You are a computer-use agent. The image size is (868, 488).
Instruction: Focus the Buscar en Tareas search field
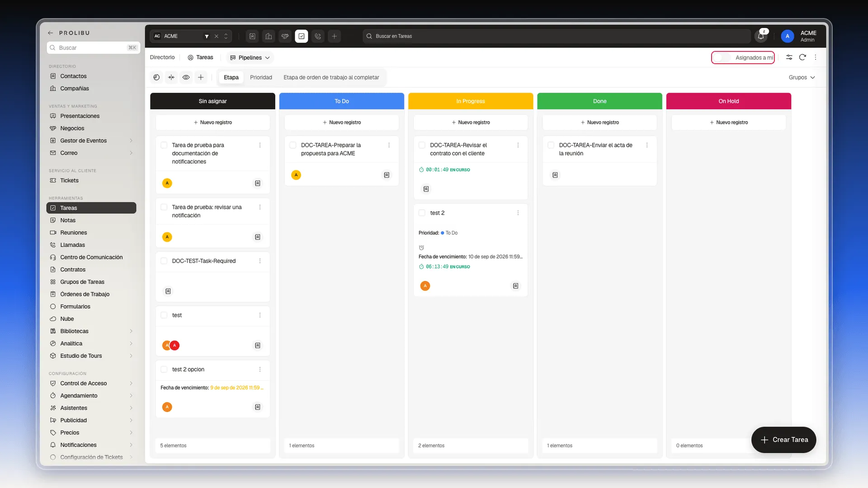[x=556, y=36]
